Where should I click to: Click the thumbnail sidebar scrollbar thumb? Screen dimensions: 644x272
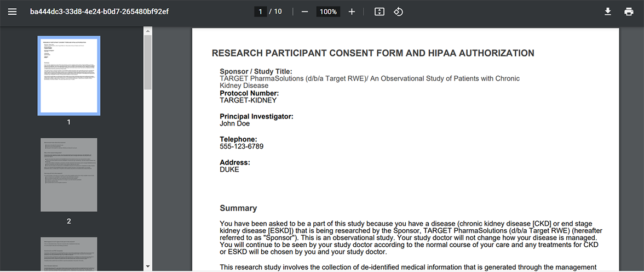(x=148, y=62)
